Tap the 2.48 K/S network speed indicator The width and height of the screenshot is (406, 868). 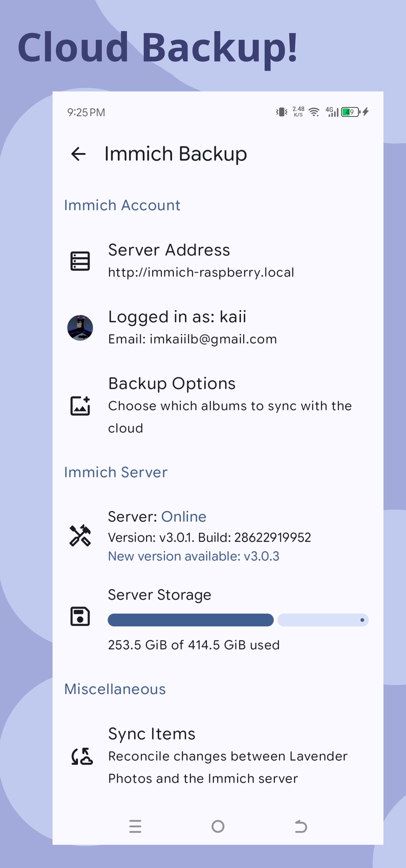click(298, 111)
